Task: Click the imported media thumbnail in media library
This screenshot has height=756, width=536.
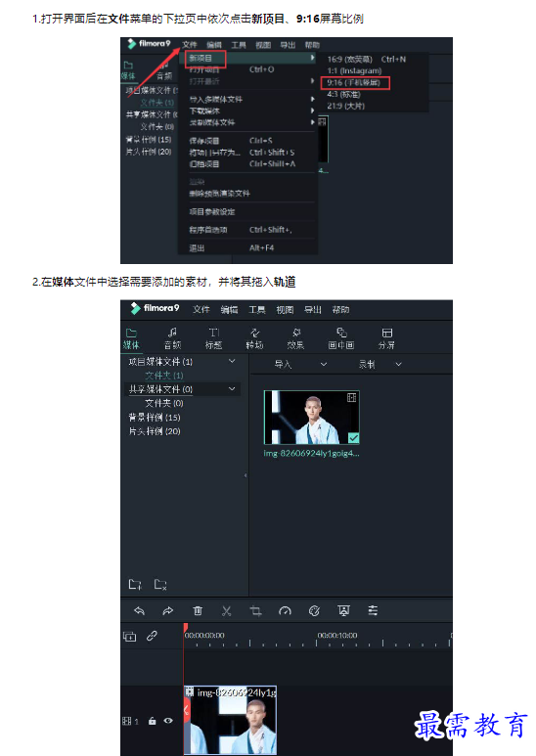Action: click(x=312, y=417)
